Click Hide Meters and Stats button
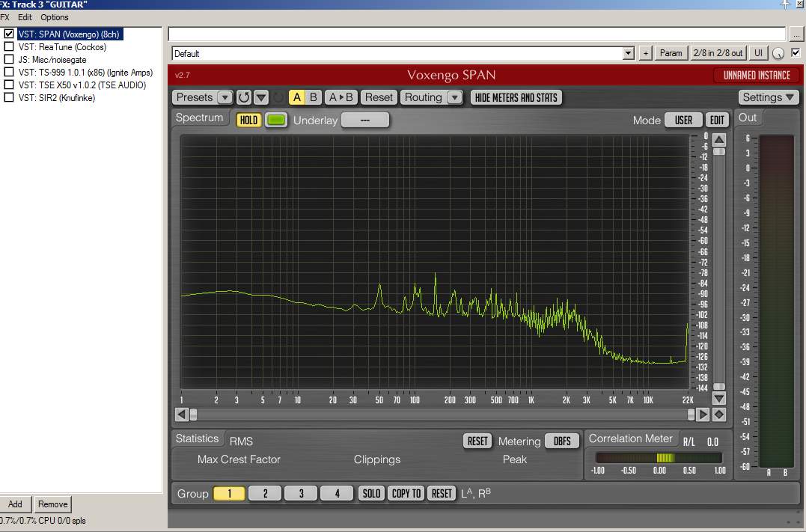Screen dimensions: 806x532 516,97
